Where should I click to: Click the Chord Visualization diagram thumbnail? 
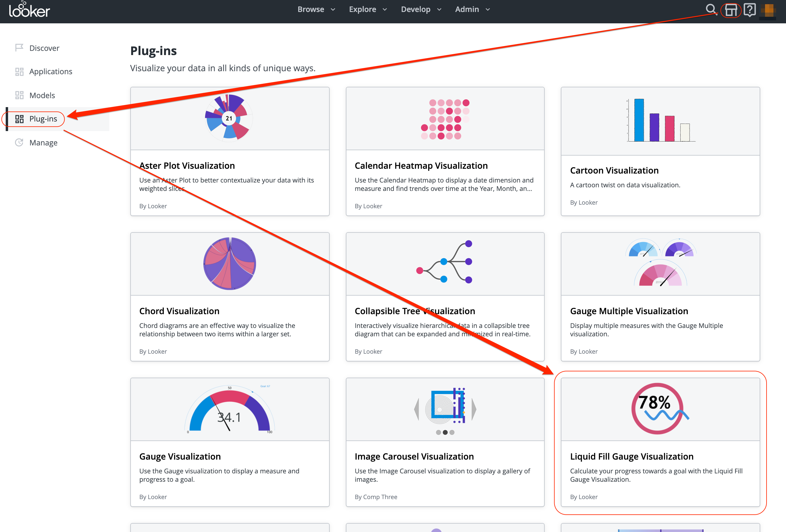pyautogui.click(x=230, y=264)
